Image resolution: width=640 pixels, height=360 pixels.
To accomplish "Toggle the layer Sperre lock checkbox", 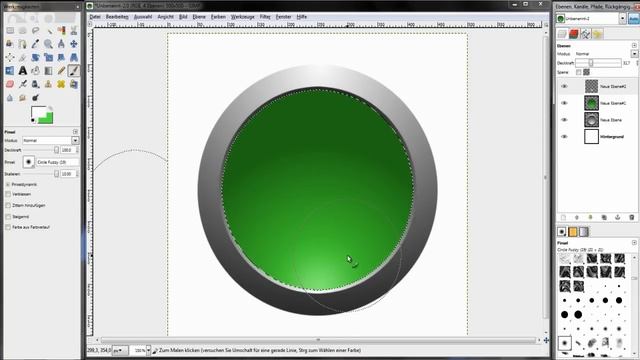I will click(x=578, y=72).
